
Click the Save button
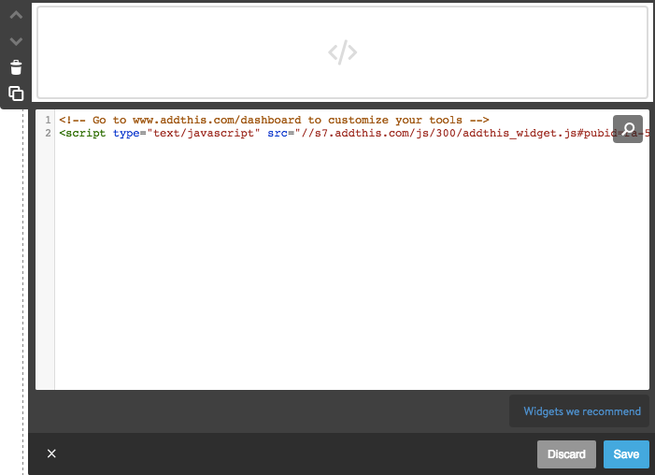click(x=626, y=454)
